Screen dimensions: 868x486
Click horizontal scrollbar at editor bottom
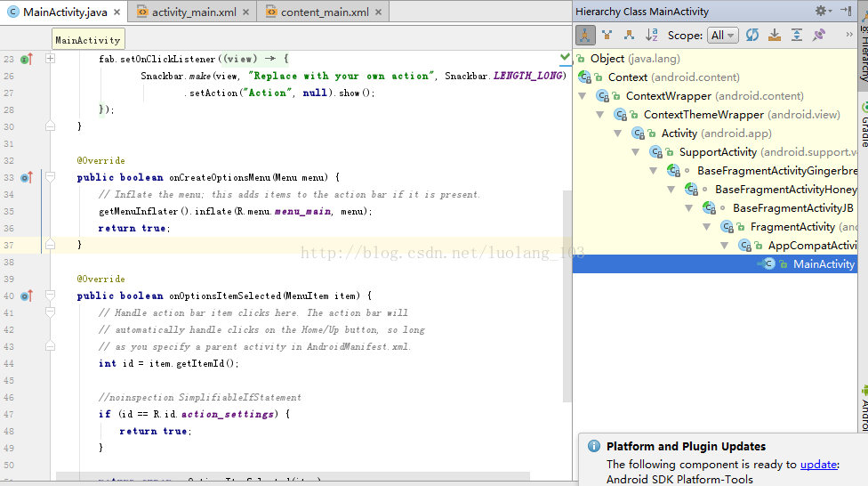pyautogui.click(x=293, y=476)
